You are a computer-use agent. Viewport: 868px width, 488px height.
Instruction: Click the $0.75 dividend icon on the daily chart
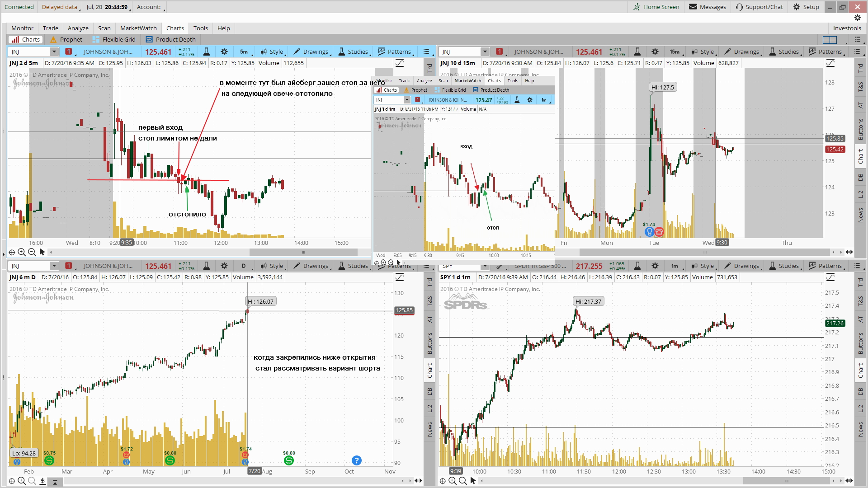click(x=49, y=460)
